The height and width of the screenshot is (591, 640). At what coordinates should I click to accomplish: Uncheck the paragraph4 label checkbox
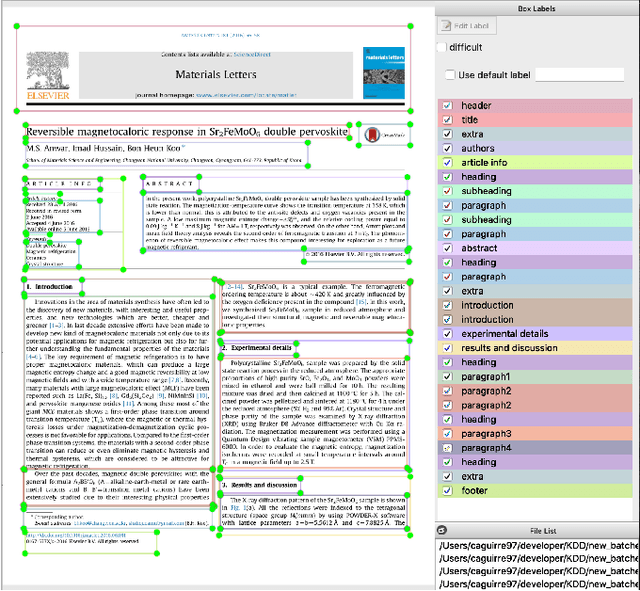coord(447,448)
